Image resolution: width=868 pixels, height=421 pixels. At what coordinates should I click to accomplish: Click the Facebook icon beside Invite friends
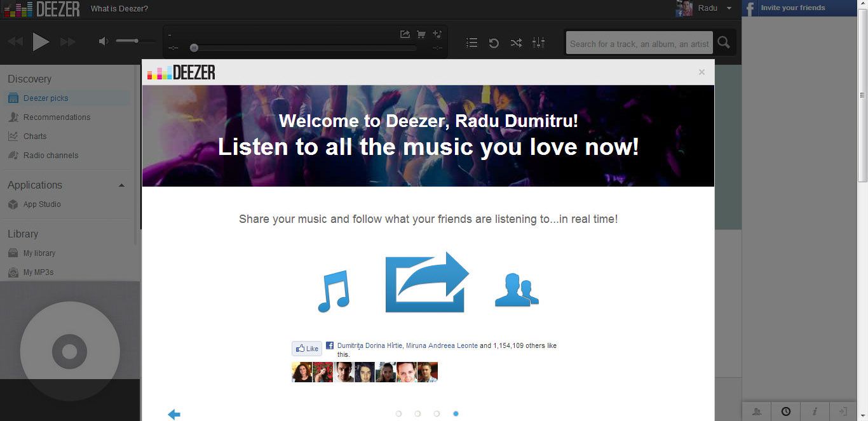[x=750, y=8]
